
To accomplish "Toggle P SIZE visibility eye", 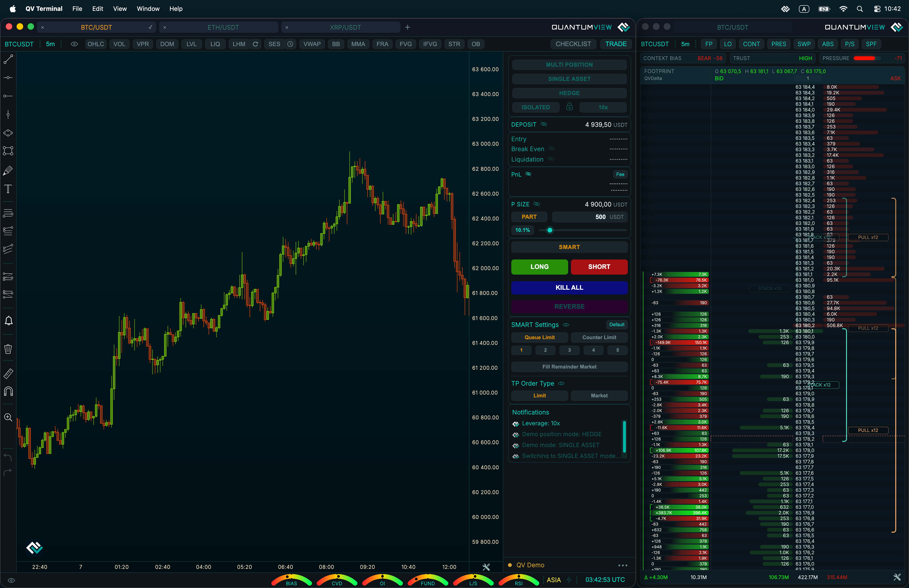I will (537, 204).
